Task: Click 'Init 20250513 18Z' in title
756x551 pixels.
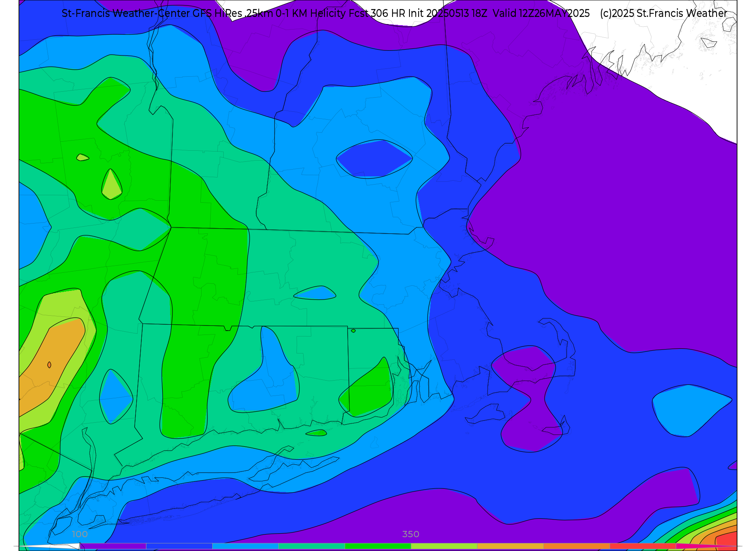Action: click(448, 13)
